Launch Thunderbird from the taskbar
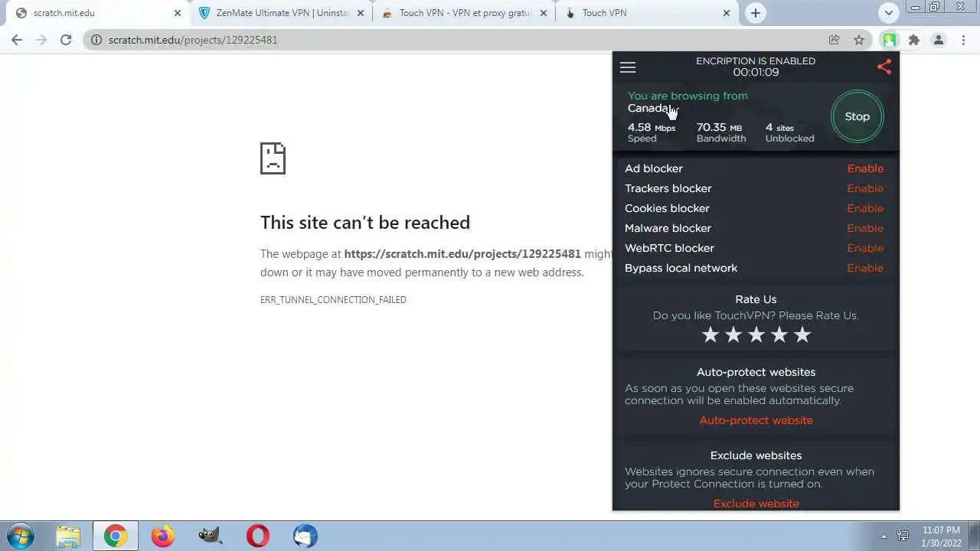980x551 pixels. coord(305,536)
